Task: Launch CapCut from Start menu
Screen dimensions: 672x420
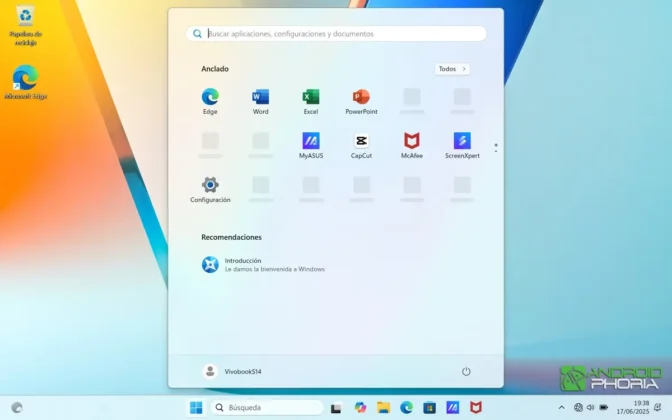Action: [361, 146]
